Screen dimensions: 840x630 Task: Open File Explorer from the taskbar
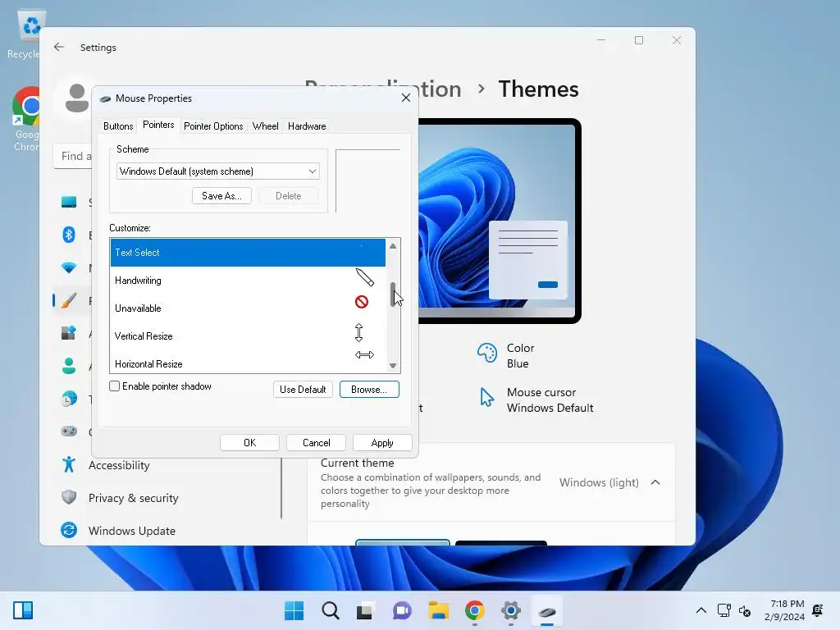pos(438,610)
